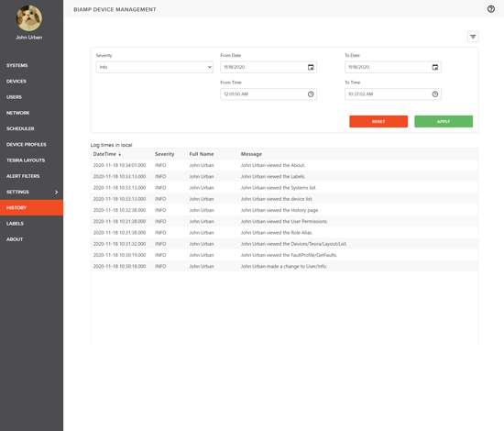This screenshot has width=504, height=431.
Task: Select the Tesira Layouts menu item
Action: (26, 160)
